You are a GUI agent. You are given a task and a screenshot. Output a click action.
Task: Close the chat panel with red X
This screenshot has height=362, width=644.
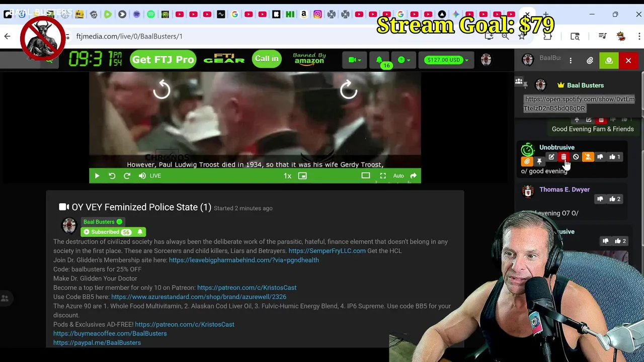628,60
